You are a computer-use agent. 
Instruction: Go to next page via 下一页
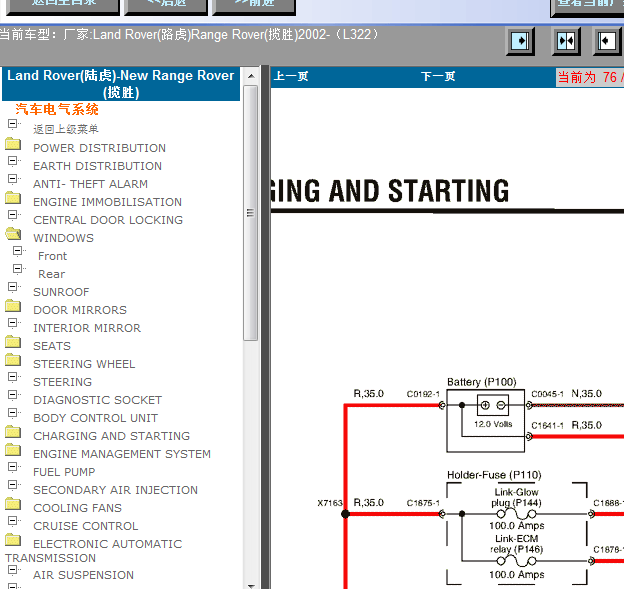pos(438,76)
